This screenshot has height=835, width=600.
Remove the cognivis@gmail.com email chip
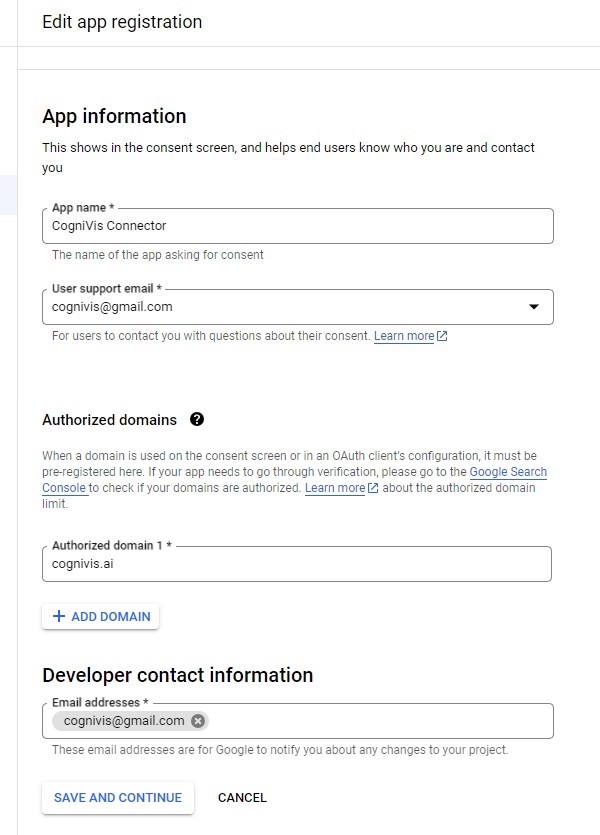tap(198, 721)
